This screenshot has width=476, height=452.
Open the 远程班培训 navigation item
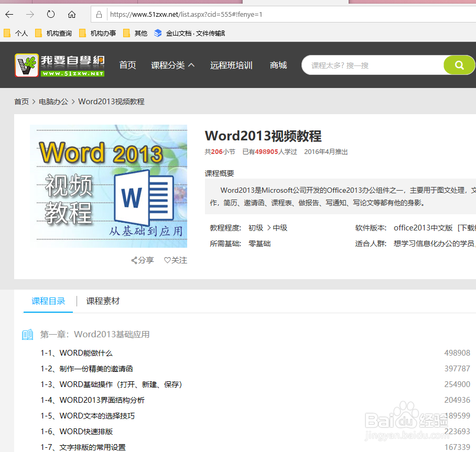(231, 65)
